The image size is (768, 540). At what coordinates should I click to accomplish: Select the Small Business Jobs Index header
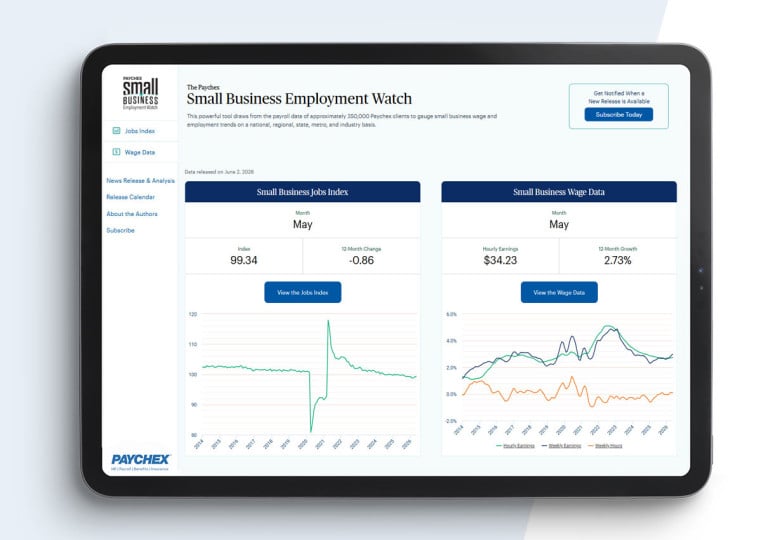click(x=303, y=192)
